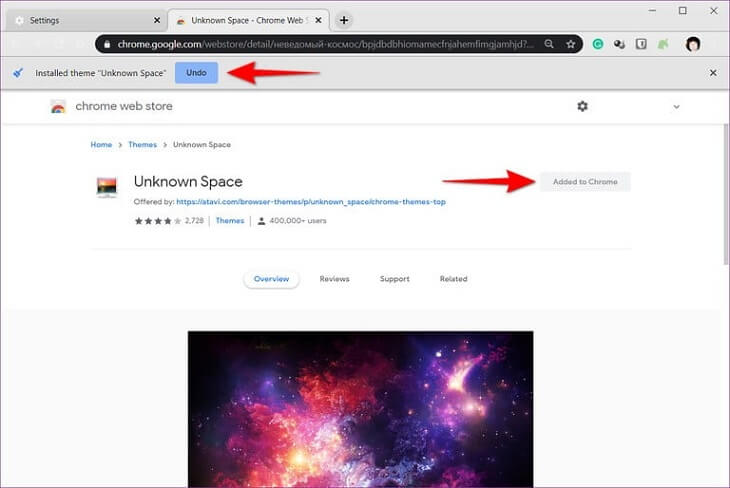Go to the Related tab
Screen dimensions: 730x488
[x=453, y=279]
